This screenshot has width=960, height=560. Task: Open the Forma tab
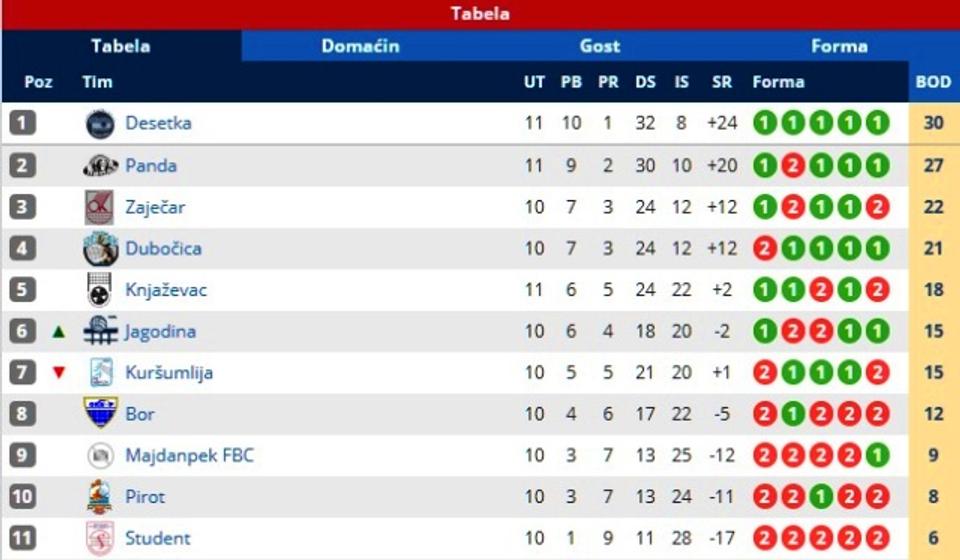tap(839, 46)
